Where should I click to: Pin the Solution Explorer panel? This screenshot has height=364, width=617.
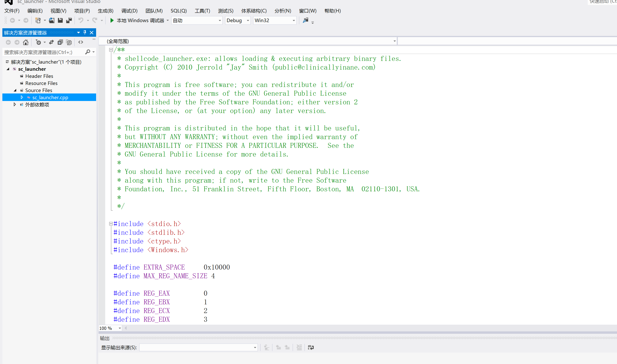[85, 32]
